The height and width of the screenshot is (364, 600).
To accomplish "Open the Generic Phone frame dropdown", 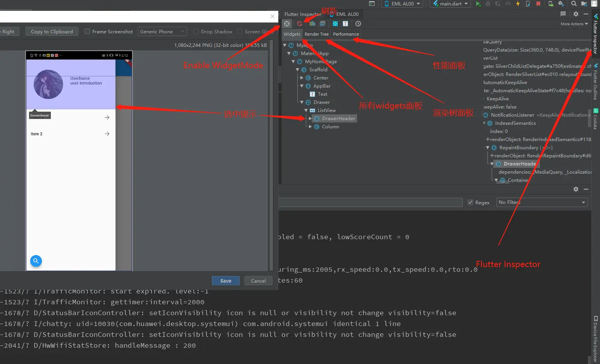I will pyautogui.click(x=162, y=32).
